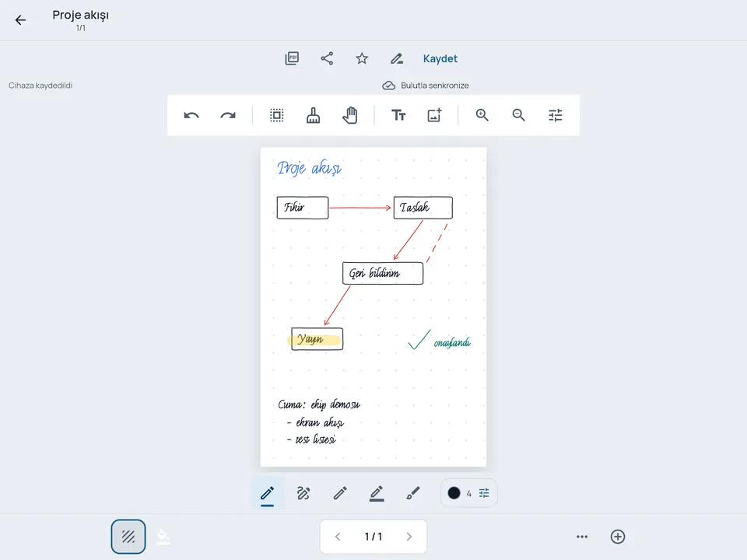Tap the Fikir box on canvas
This screenshot has width=747, height=560.
click(303, 208)
